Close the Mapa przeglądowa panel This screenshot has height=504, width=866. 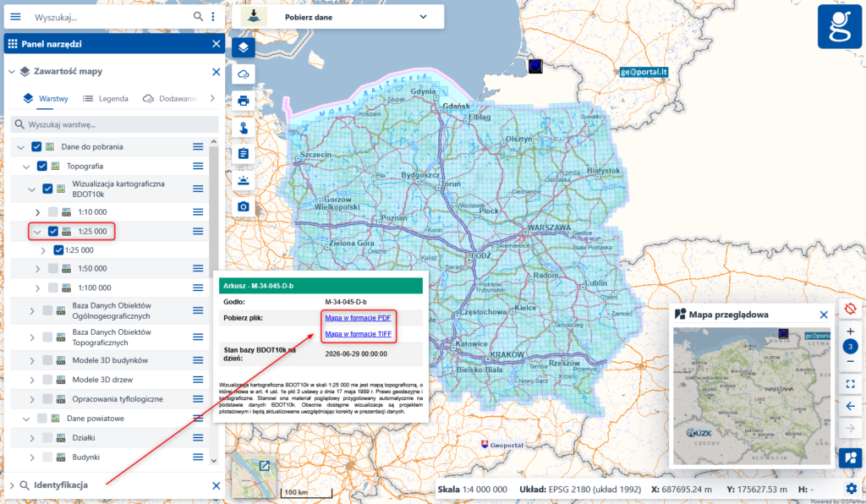point(824,315)
